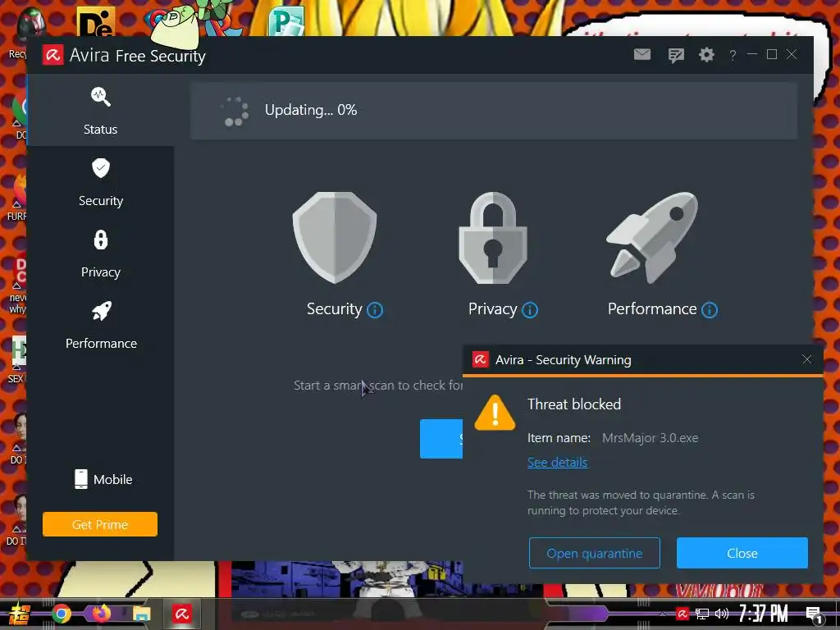Click the MrsMajor 3.0.exe item name
Image resolution: width=840 pixels, height=630 pixels.
tap(650, 438)
